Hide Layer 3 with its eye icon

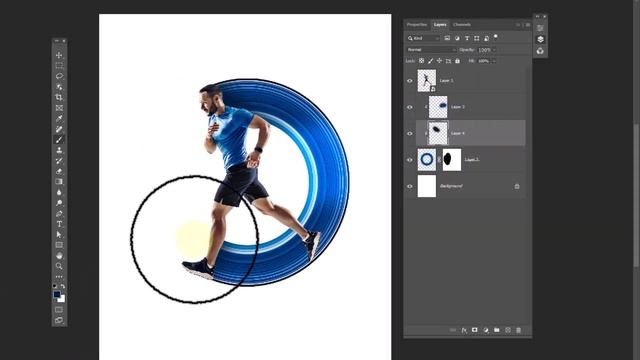(410, 107)
